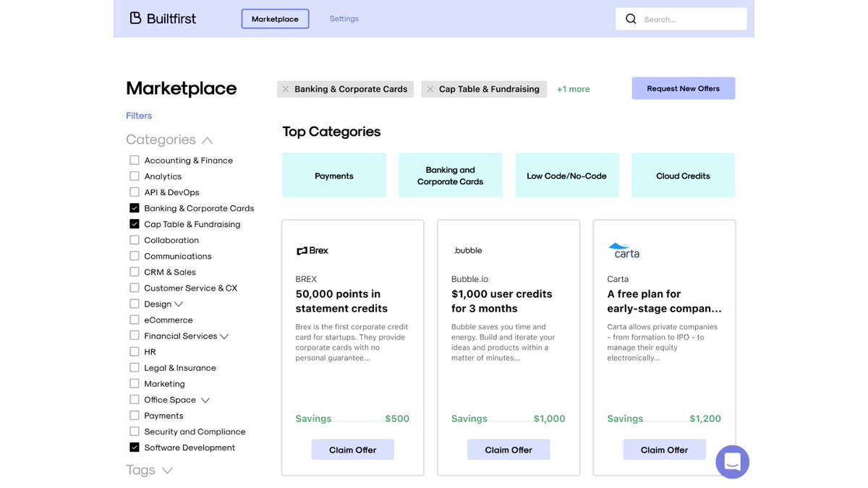Select the Communications checkbox
Image resolution: width=868 pixels, height=488 pixels.
[134, 255]
